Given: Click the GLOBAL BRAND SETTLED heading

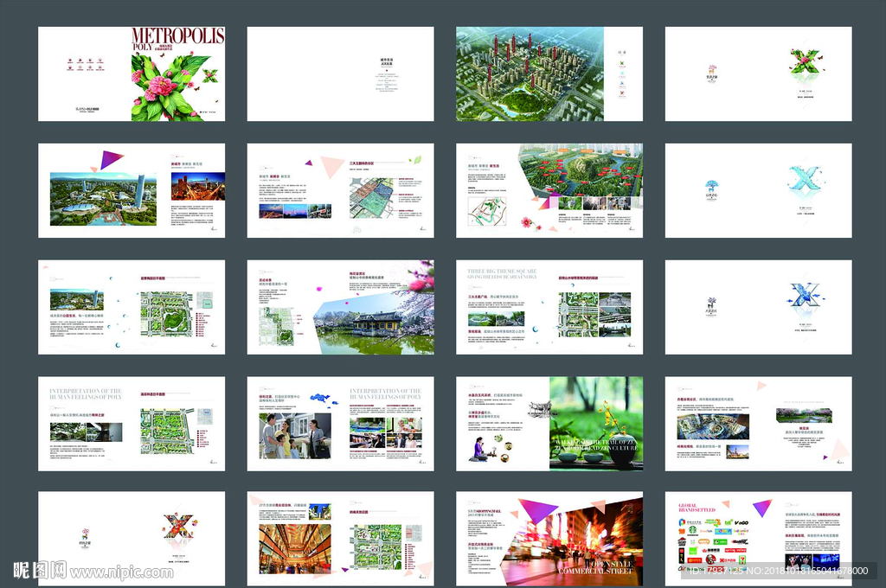Looking at the screenshot, I should pyautogui.click(x=697, y=509).
